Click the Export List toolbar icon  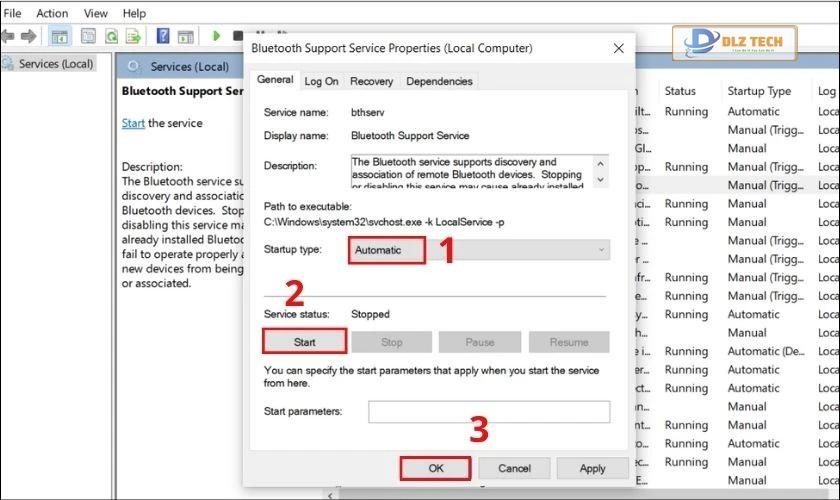pyautogui.click(x=135, y=36)
